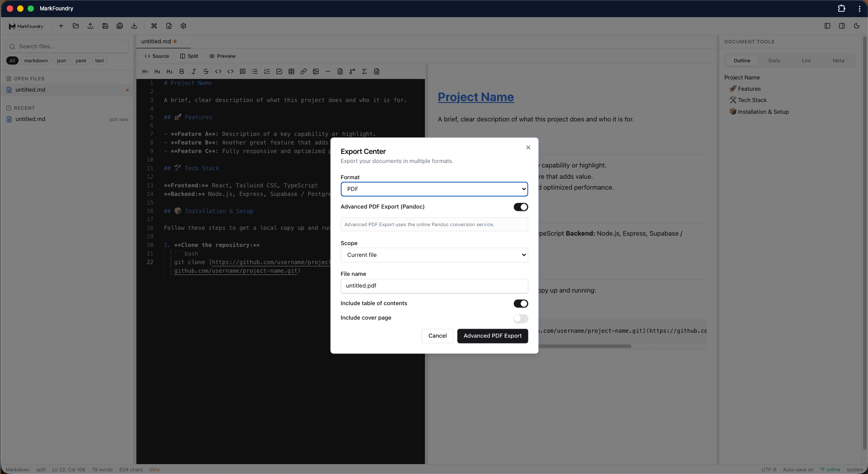This screenshot has height=474, width=868.
Task: Insert a Heading 1 with H1 icon
Action: click(x=145, y=71)
